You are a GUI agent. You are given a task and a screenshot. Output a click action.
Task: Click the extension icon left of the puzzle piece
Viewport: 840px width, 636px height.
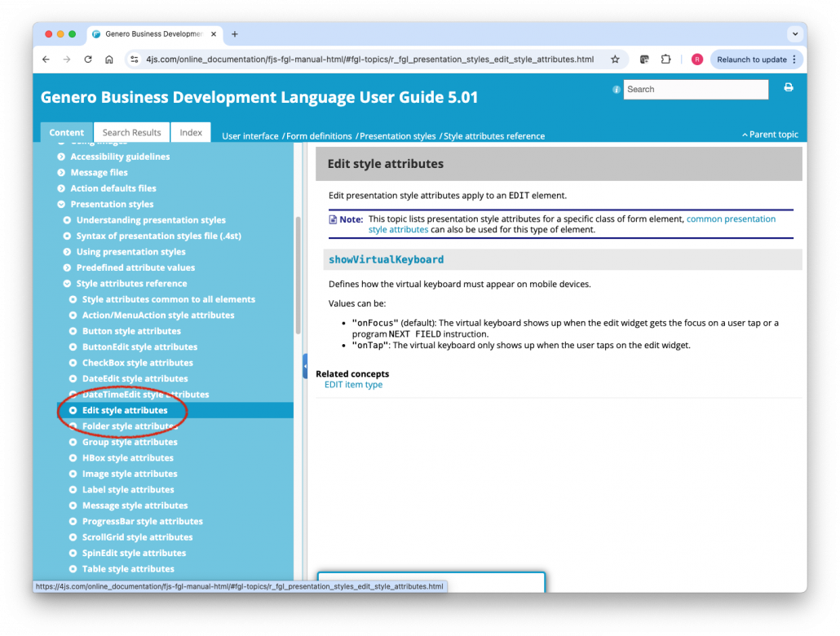point(644,60)
